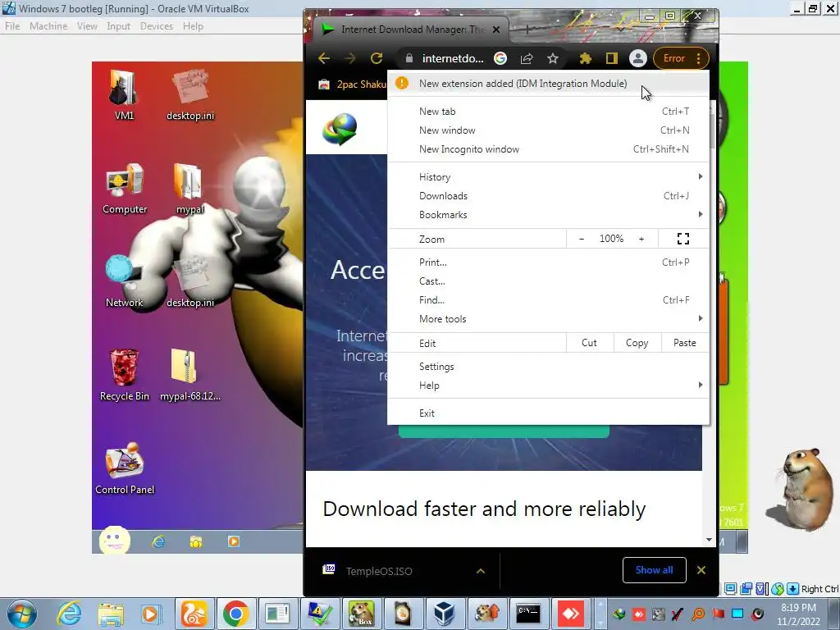This screenshot has width=840, height=630.
Task: Expand the Help submenu
Action: point(548,386)
